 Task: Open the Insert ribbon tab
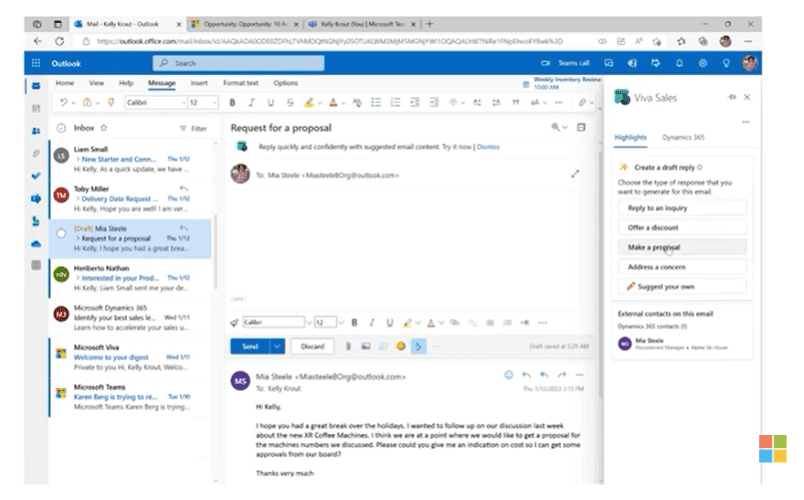coord(199,83)
